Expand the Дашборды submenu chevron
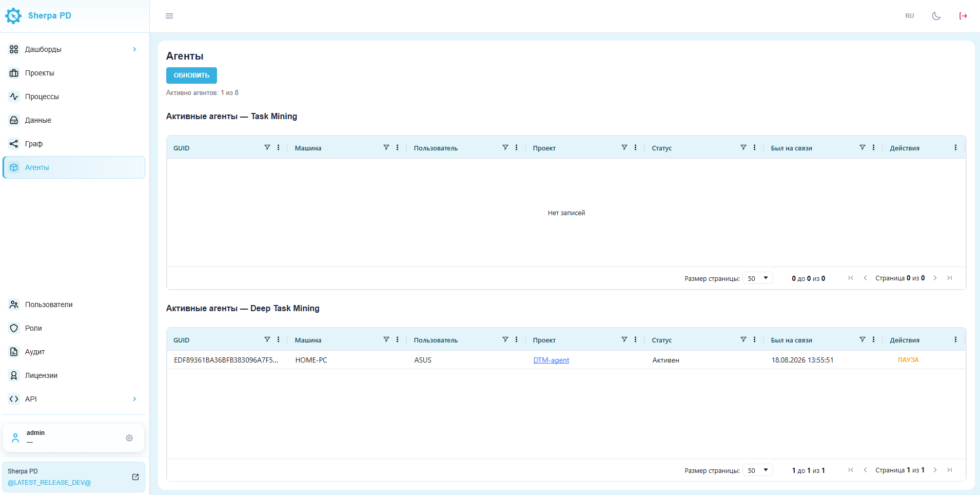Viewport: 980px width, 495px height. 134,49
